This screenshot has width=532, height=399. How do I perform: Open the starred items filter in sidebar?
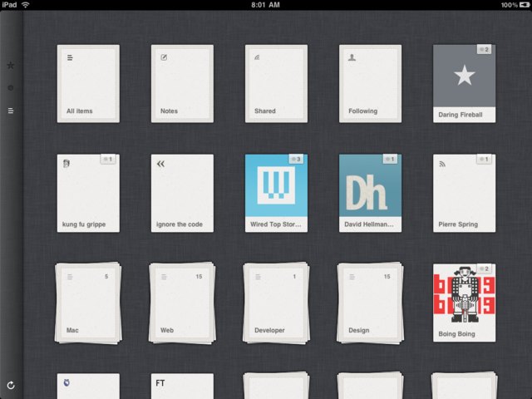point(11,65)
